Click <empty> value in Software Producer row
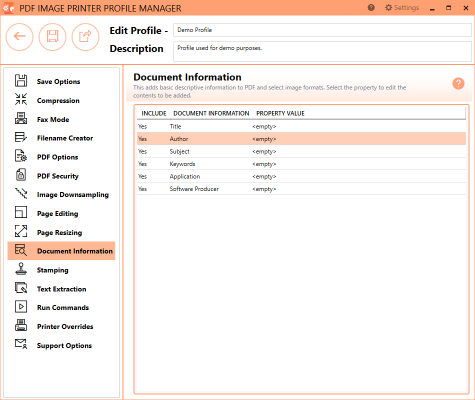Viewport: 475px width, 400px height. tap(264, 189)
